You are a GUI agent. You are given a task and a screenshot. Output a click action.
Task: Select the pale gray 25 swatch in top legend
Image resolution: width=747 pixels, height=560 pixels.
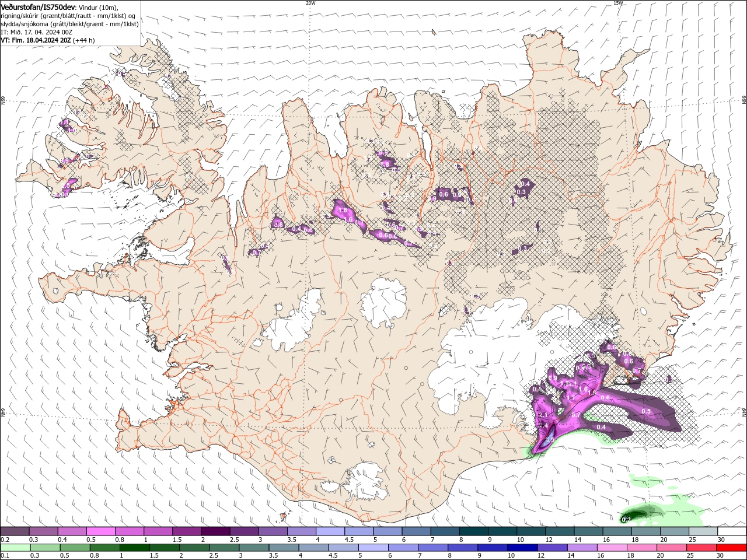704,530
